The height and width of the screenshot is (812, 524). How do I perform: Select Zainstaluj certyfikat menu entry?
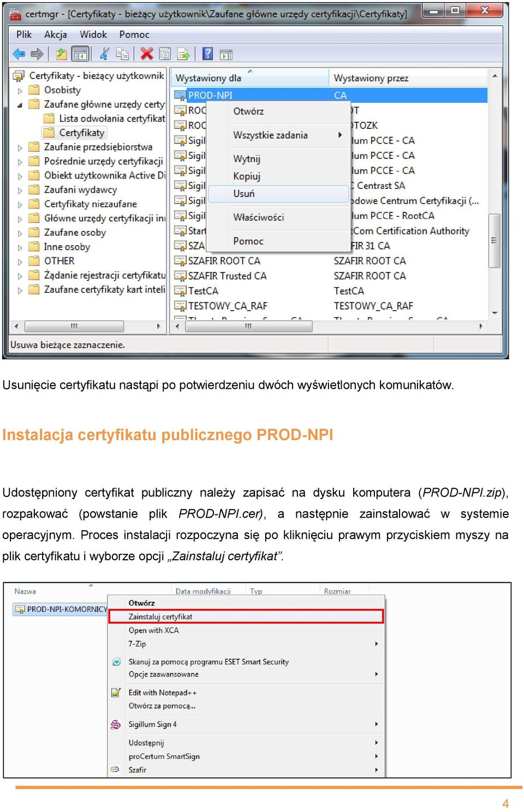pos(246,617)
